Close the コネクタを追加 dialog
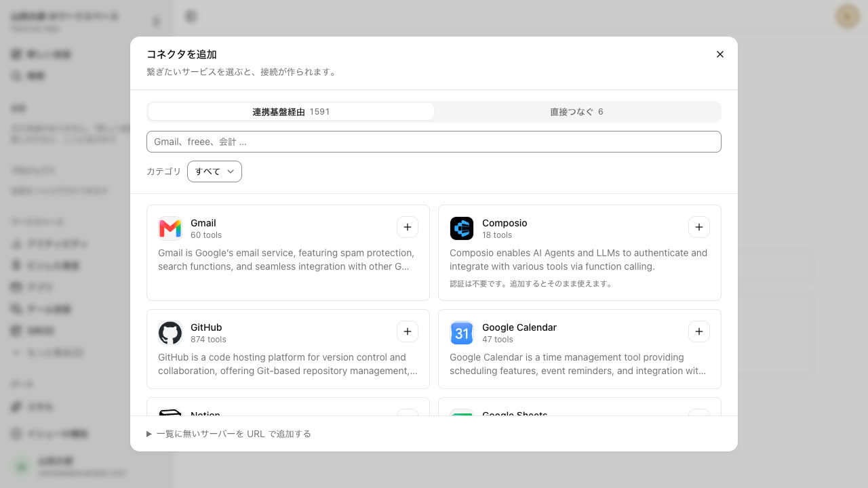 (x=720, y=54)
